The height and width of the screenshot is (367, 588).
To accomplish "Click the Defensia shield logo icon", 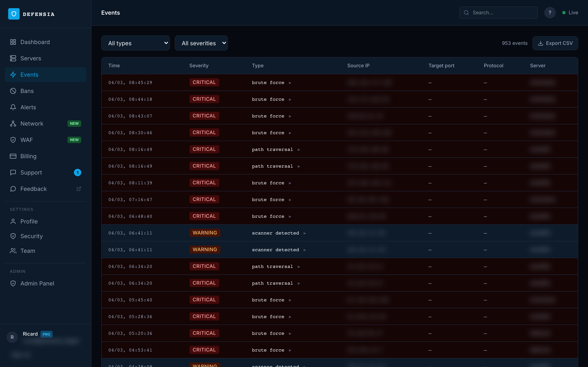I will coord(14,14).
